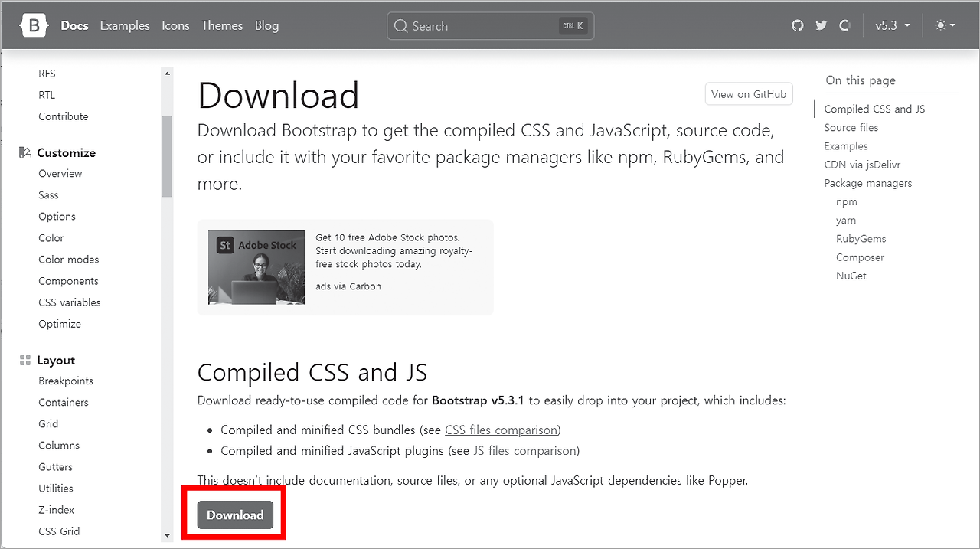
Task: Open the Twitter icon in navbar
Action: click(821, 25)
